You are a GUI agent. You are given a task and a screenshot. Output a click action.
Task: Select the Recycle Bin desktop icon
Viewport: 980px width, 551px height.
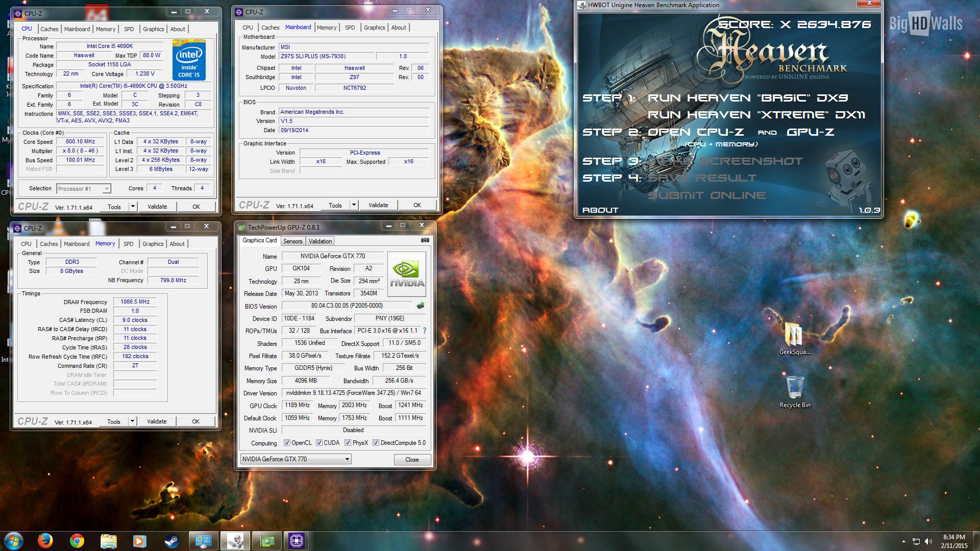click(795, 392)
